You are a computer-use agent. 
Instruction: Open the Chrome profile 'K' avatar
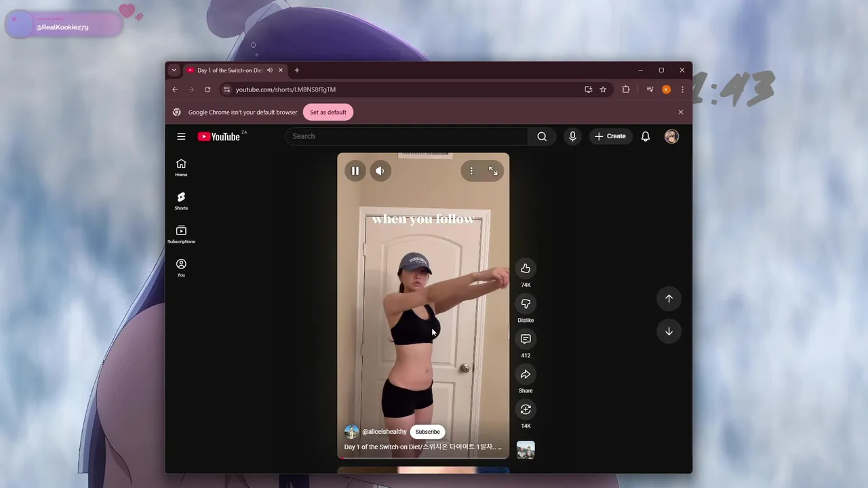coord(667,89)
